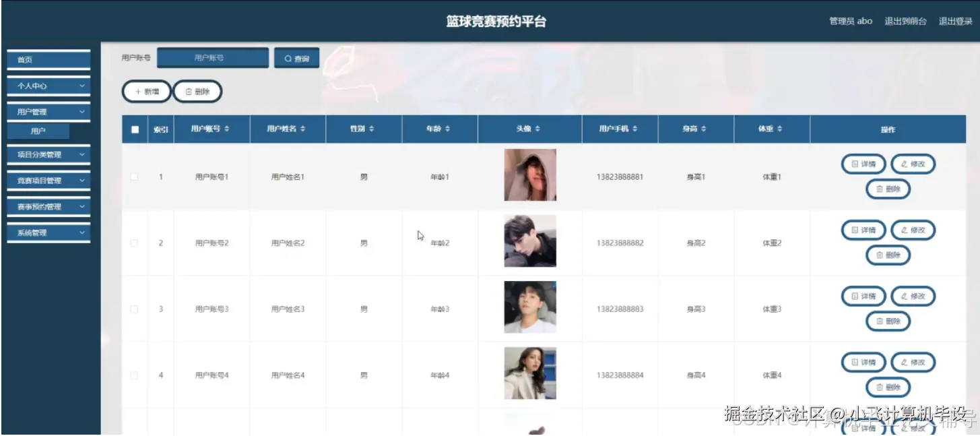Click 管理员 abo in the header
The image size is (980, 436).
[851, 21]
